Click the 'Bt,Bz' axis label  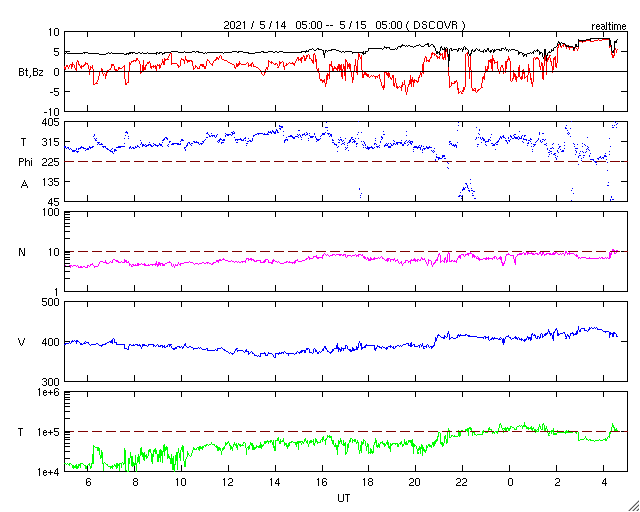click(x=31, y=73)
